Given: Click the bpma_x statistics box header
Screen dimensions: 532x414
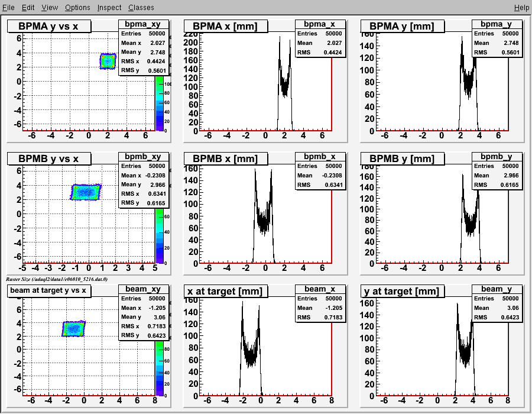Looking at the screenshot, I should click(320, 24).
